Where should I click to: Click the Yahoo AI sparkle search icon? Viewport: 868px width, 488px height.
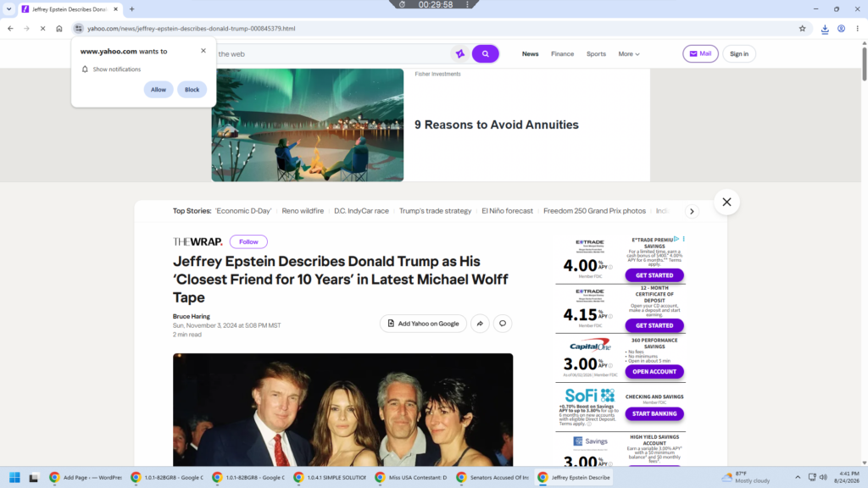[460, 53]
